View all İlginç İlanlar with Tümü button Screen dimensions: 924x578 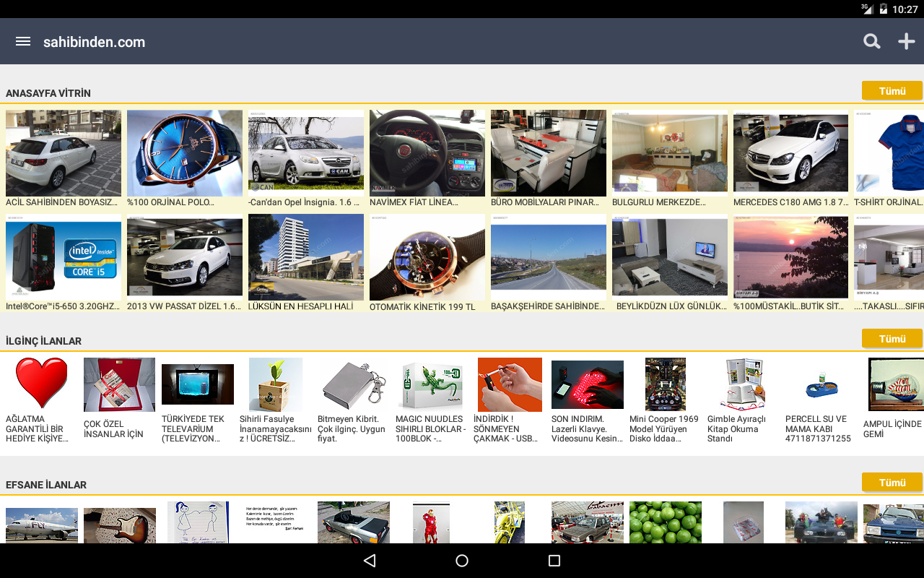892,339
